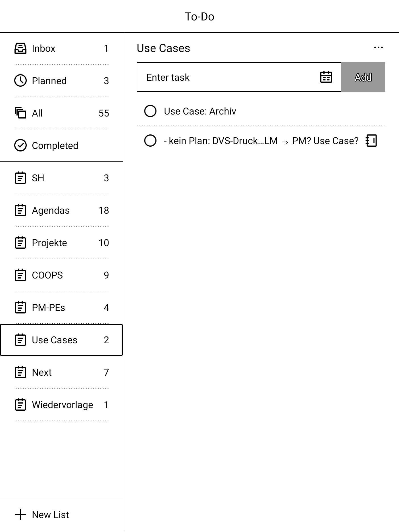Open the linked notebook icon on kein Plan task
Viewport: 399px width, 532px height.
pyautogui.click(x=371, y=141)
